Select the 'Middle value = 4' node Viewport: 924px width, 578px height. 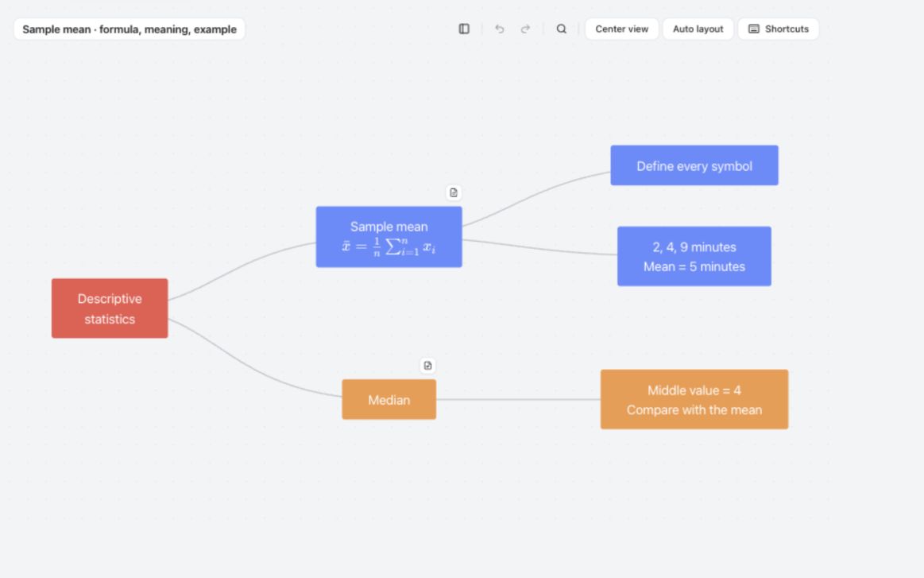pos(694,399)
